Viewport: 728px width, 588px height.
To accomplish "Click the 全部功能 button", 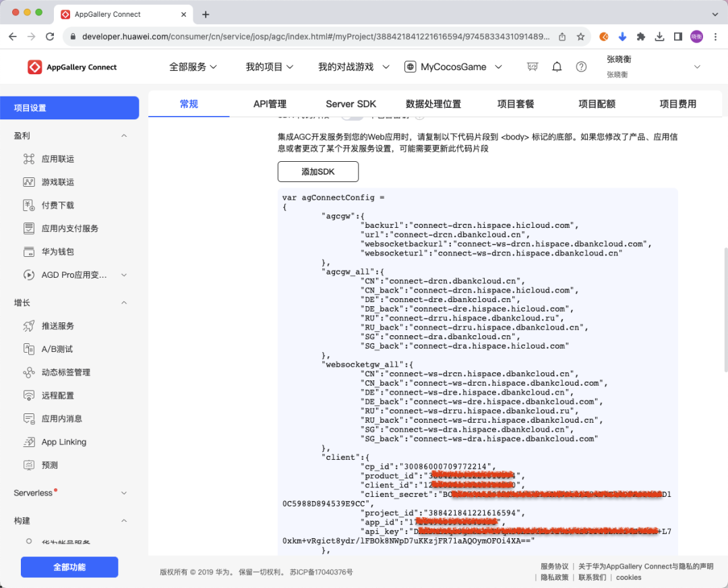I will click(69, 567).
